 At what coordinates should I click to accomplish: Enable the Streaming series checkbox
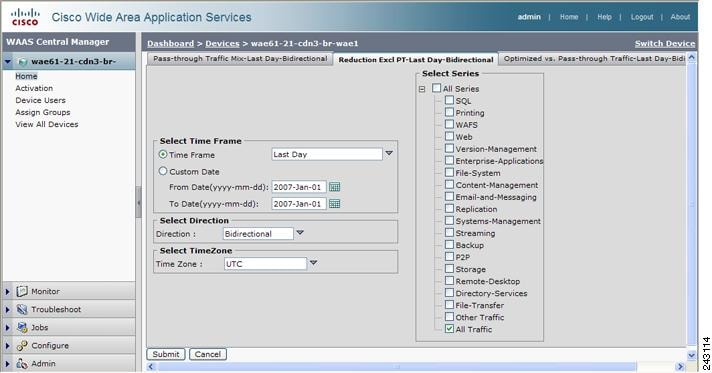tap(449, 232)
